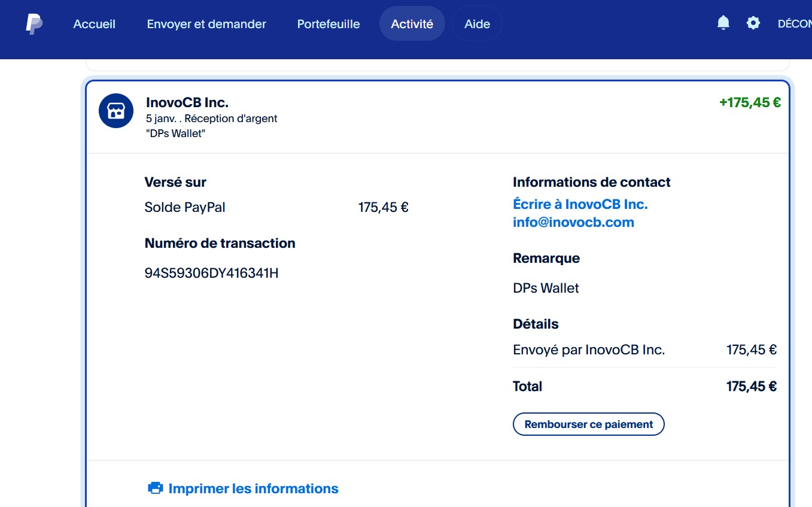Click Rembourser ce paiement button
812x507 pixels.
coord(589,424)
